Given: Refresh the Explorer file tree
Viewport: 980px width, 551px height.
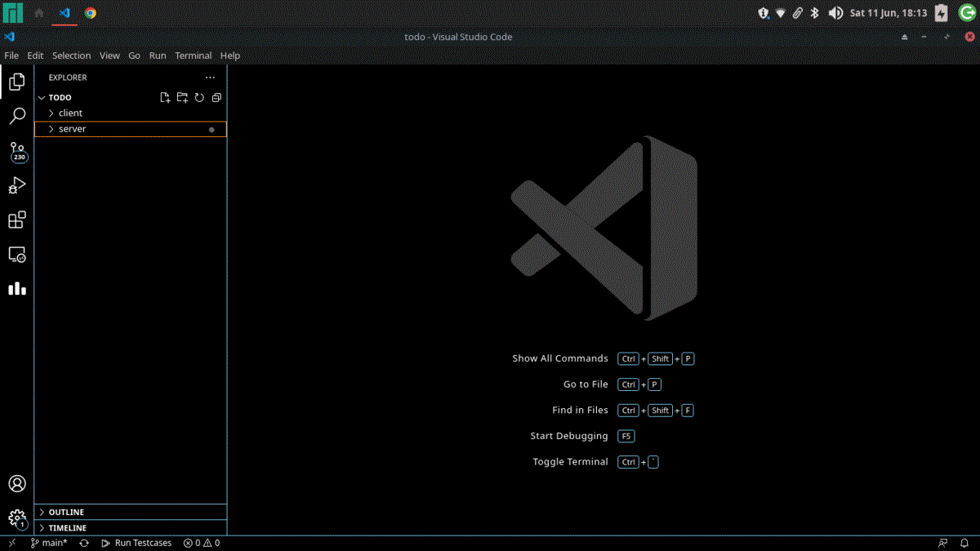Looking at the screenshot, I should [199, 97].
